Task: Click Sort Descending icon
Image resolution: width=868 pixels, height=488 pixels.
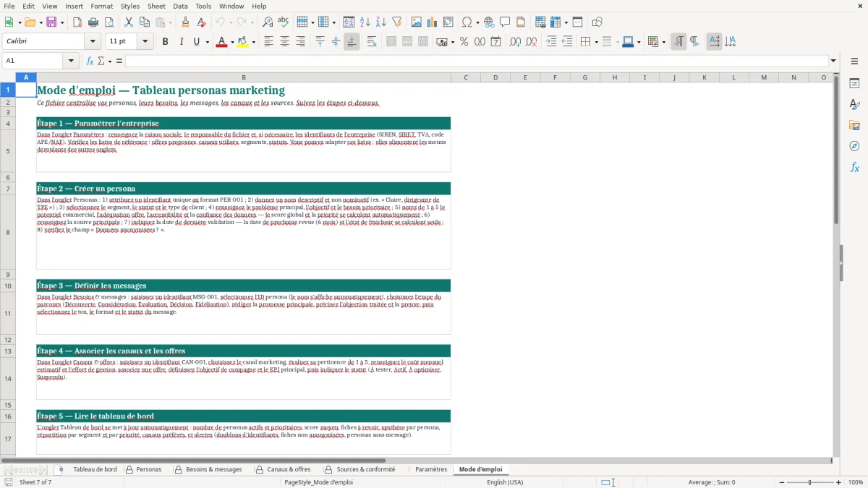Action: tap(380, 22)
